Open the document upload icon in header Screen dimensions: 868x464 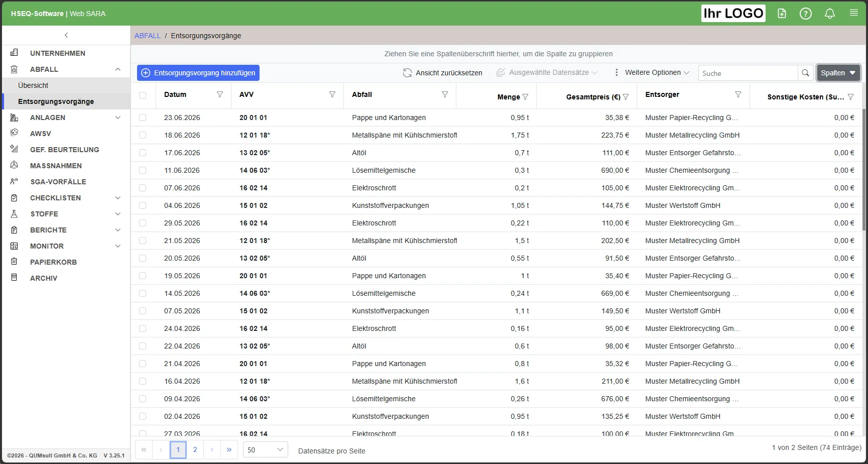coord(782,14)
